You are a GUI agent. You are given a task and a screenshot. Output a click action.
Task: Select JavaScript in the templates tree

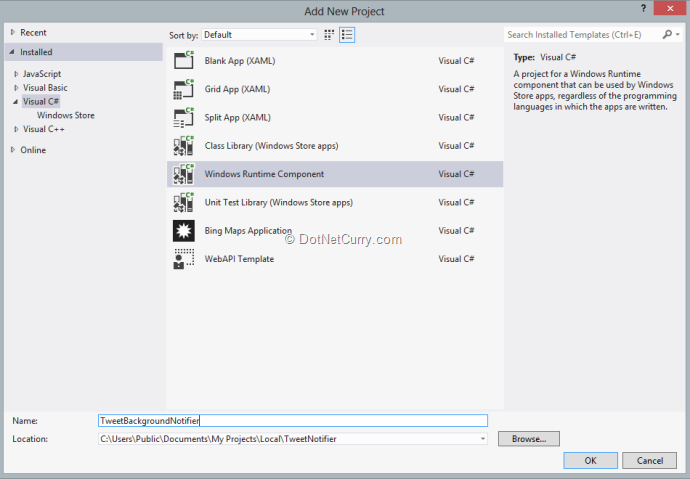(x=42, y=74)
